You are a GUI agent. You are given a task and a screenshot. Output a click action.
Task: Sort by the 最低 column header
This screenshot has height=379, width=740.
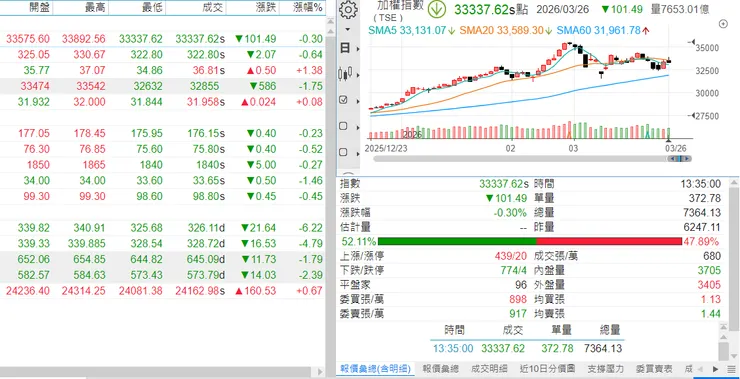[152, 7]
